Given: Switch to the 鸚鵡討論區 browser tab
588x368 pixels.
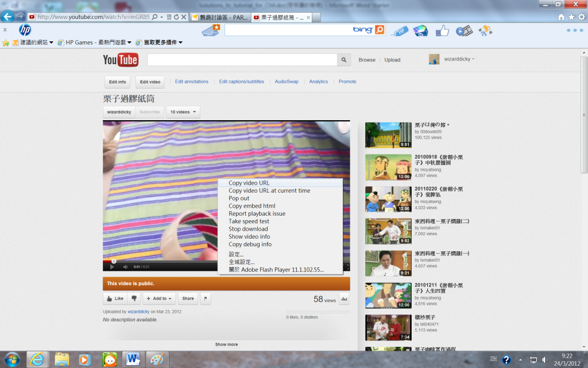Looking at the screenshot, I should (220, 17).
